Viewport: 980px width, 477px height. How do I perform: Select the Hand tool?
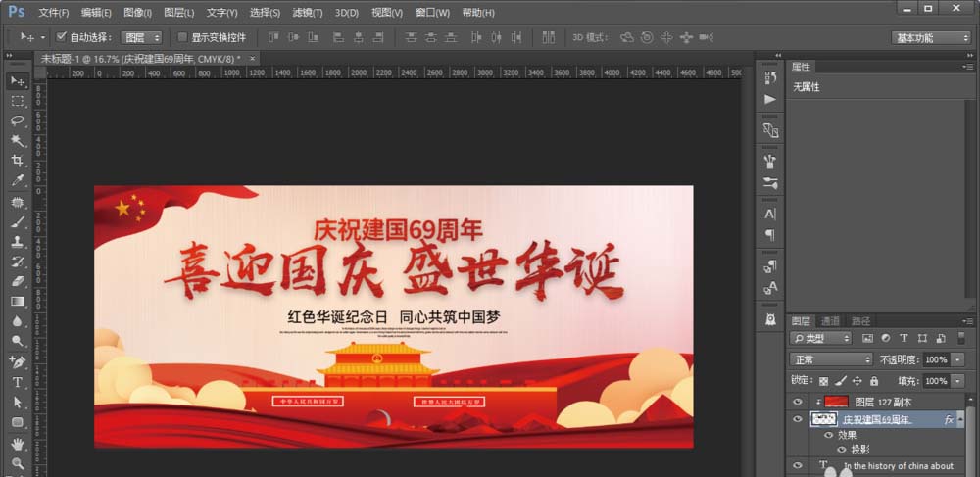18,444
